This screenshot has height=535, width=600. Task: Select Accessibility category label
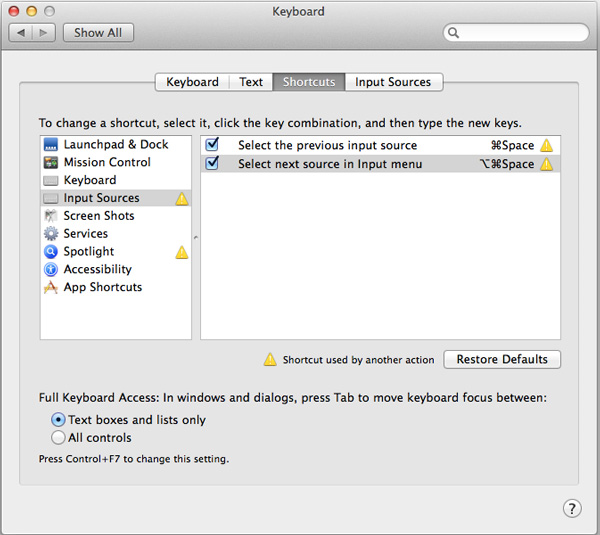[x=98, y=269]
